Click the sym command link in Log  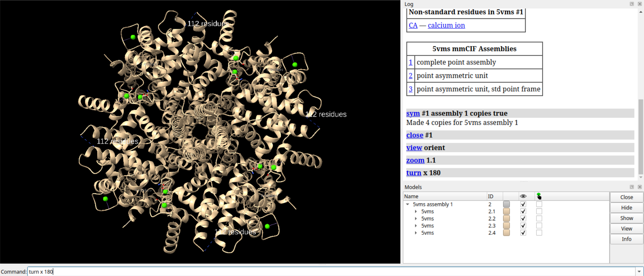click(413, 114)
